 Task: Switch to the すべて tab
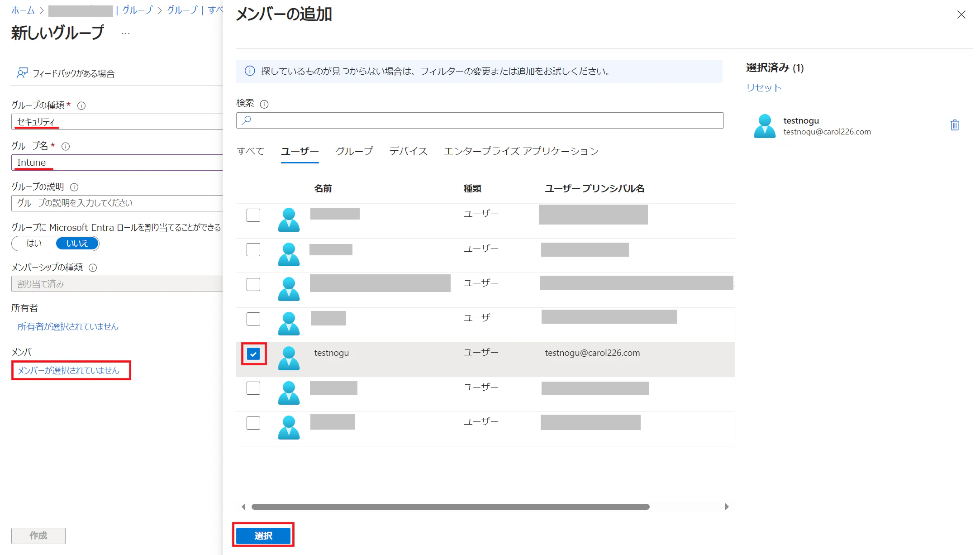[x=250, y=151]
